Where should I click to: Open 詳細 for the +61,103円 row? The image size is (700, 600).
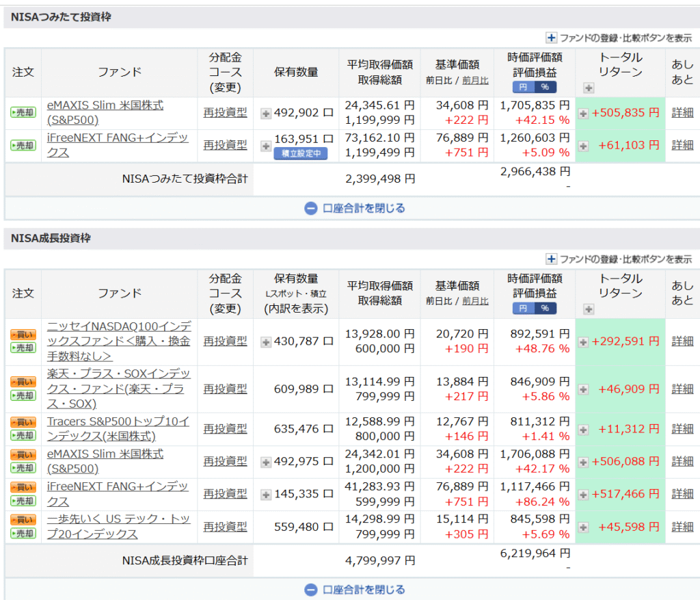click(683, 145)
